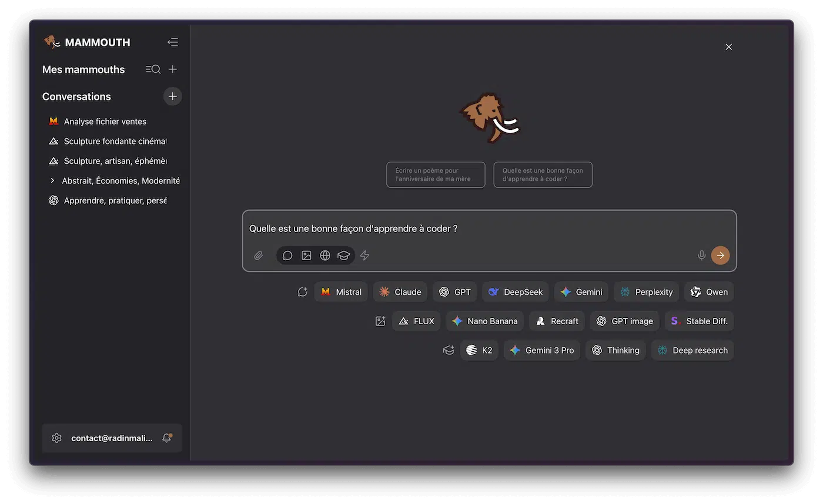This screenshot has width=823, height=504.
Task: Enable the Perplexity model
Action: (x=646, y=292)
